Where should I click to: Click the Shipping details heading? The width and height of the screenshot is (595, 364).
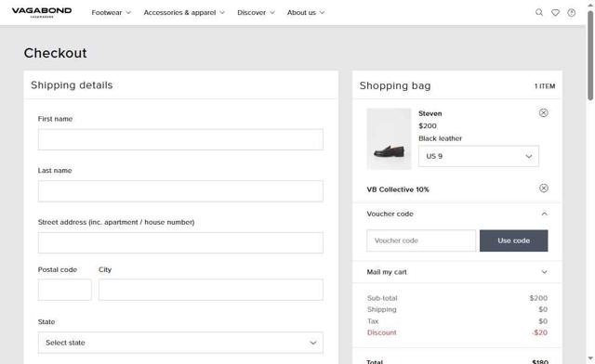pyautogui.click(x=72, y=84)
